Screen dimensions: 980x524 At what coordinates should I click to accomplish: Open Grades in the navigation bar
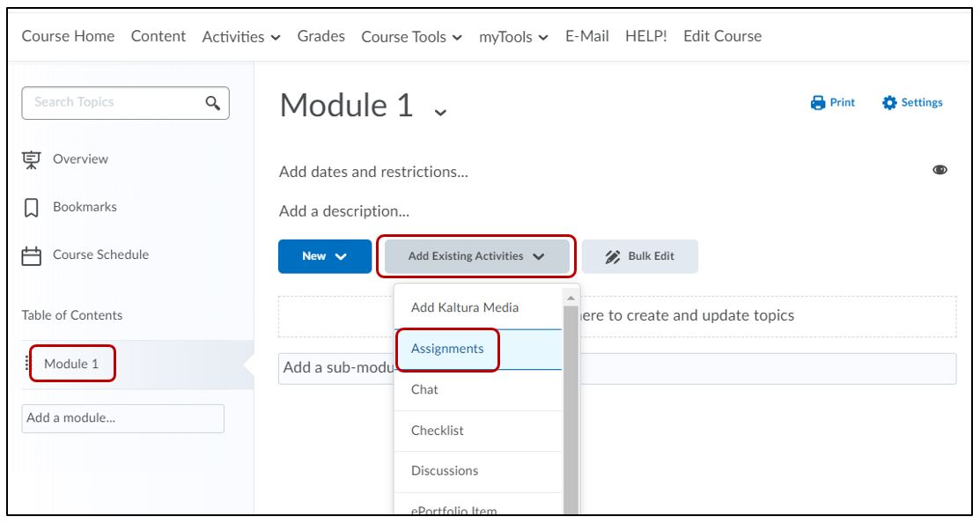coord(321,36)
